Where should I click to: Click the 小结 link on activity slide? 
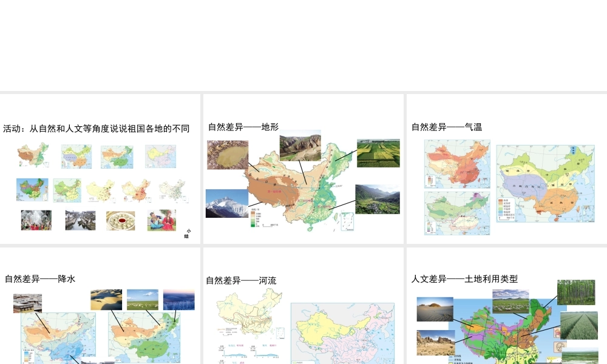point(188,233)
